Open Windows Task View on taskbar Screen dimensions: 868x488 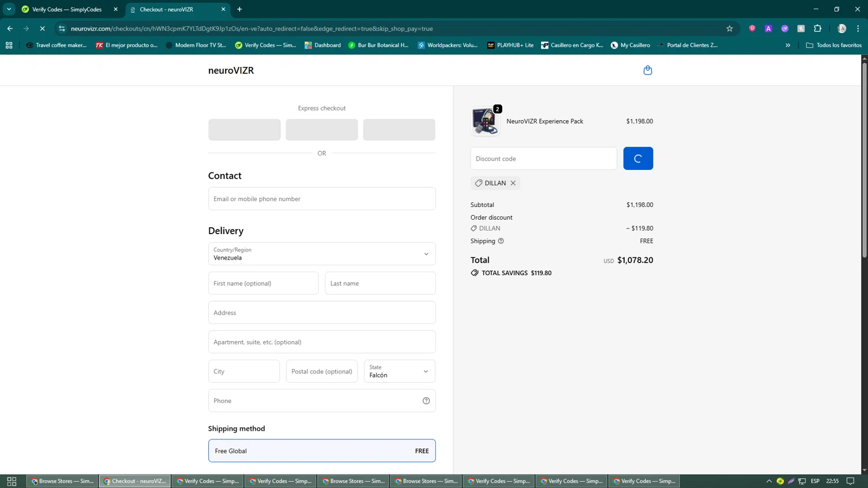(x=12, y=481)
